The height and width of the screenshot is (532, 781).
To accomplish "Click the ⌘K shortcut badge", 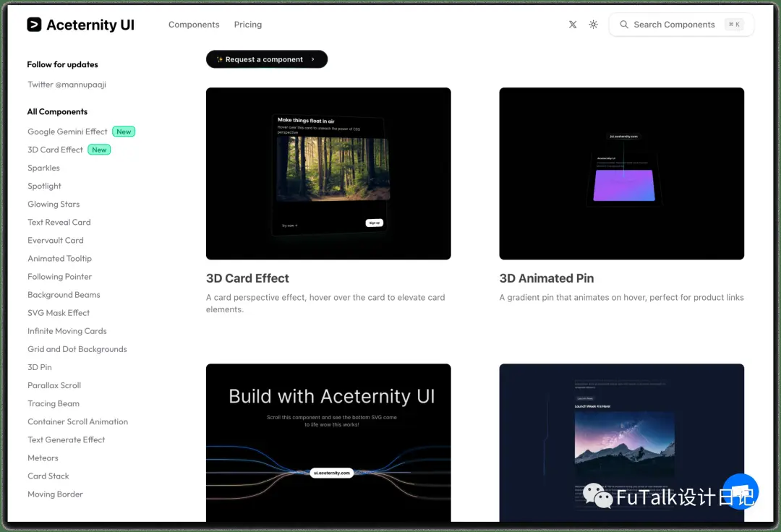I will (734, 25).
